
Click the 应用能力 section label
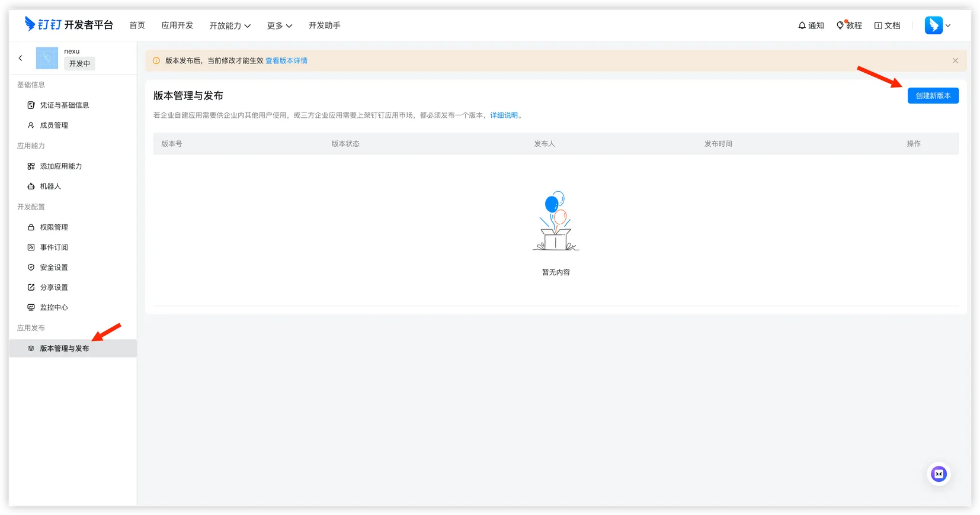(x=31, y=146)
